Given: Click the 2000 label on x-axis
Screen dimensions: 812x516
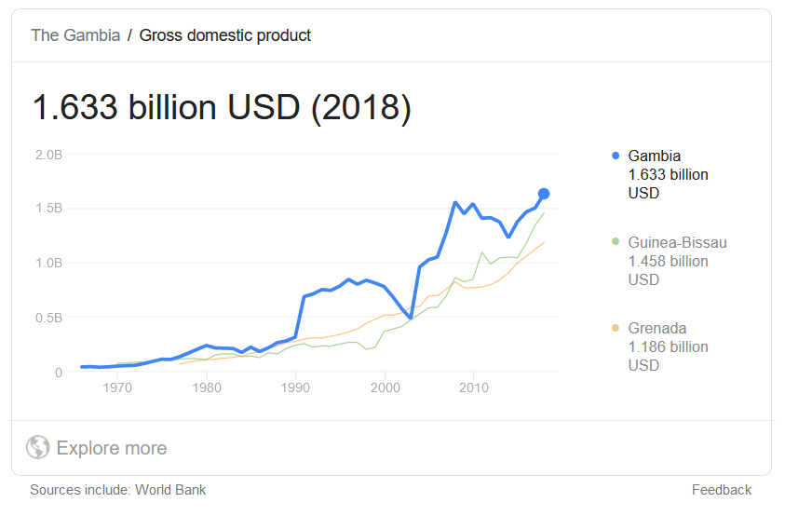Looking at the screenshot, I should [x=386, y=387].
